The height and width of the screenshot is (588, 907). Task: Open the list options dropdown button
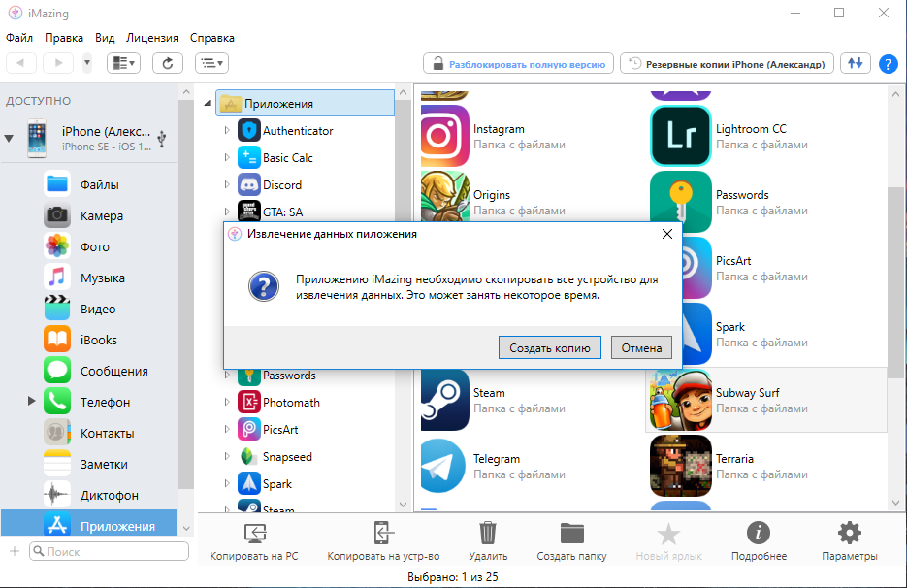point(211,63)
